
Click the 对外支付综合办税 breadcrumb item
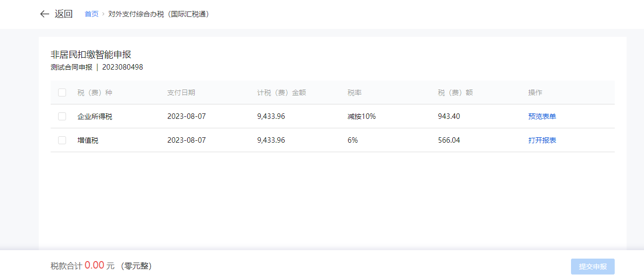pos(159,14)
